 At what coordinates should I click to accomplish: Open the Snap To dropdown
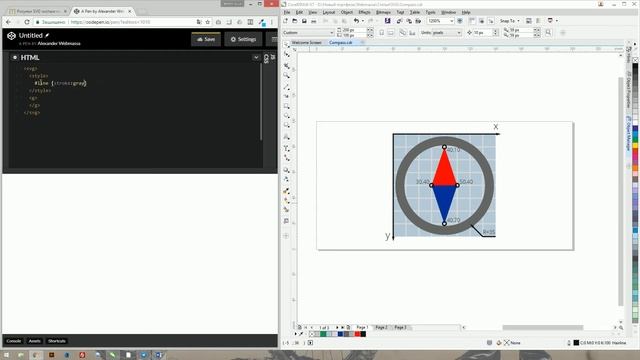(x=509, y=21)
